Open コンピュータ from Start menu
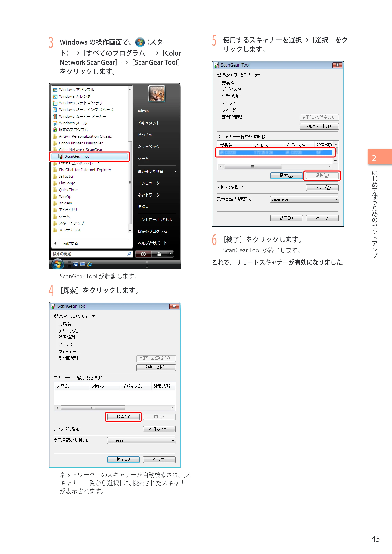The image size is (392, 554). (x=149, y=183)
